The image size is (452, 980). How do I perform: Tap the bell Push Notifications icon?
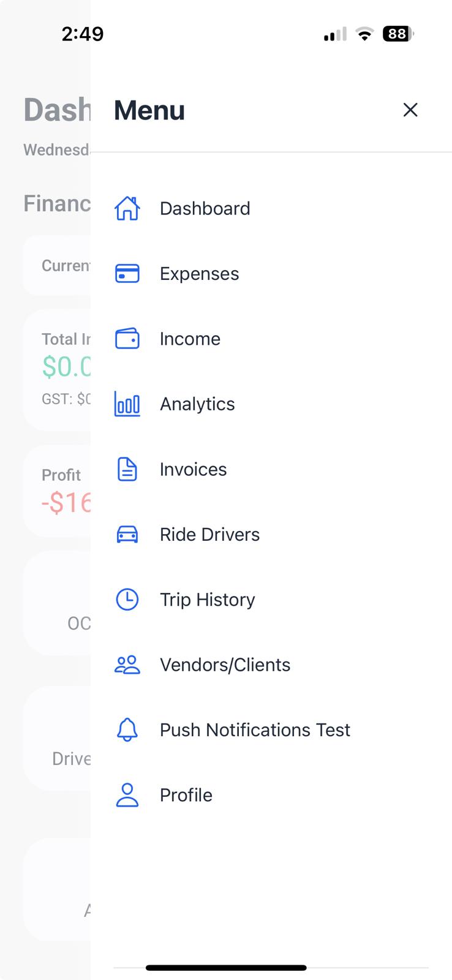(127, 729)
